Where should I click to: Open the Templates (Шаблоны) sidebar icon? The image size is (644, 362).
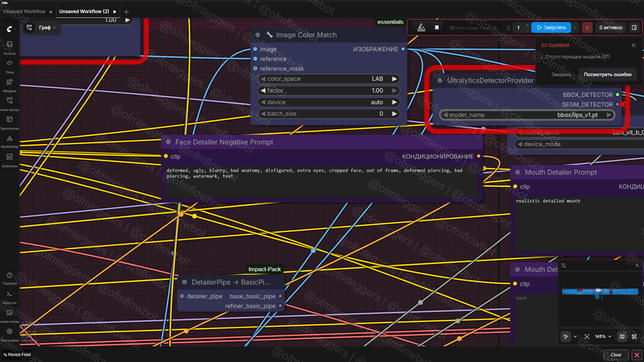[9, 160]
